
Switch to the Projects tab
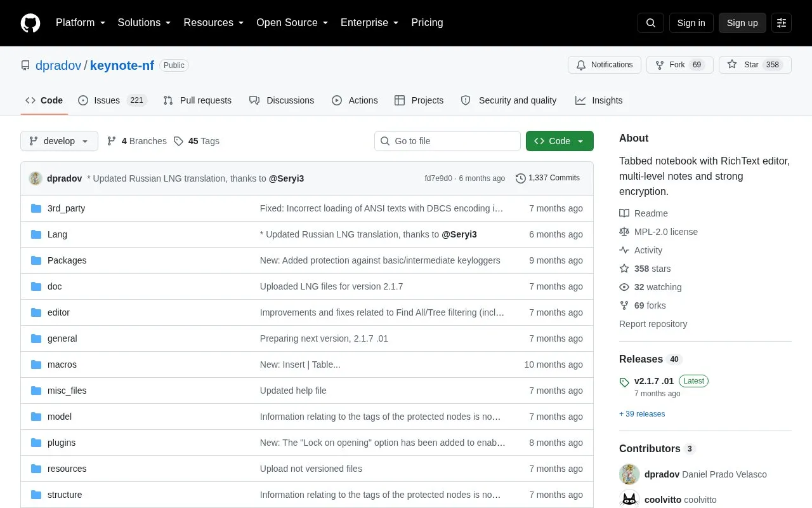point(419,100)
